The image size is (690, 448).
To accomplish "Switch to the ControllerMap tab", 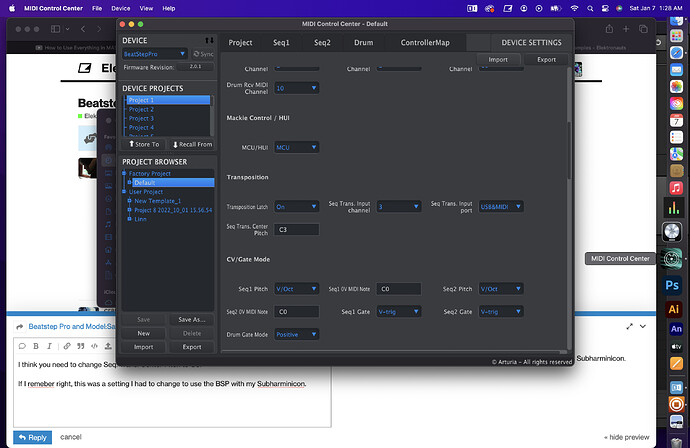I will [425, 43].
